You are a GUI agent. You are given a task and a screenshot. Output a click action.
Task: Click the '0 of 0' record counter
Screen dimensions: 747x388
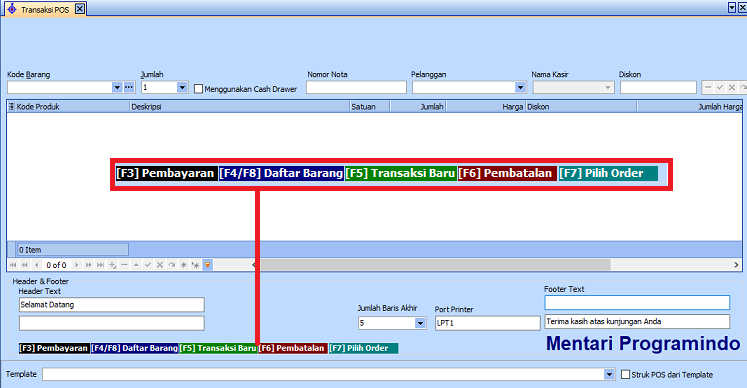pos(56,265)
